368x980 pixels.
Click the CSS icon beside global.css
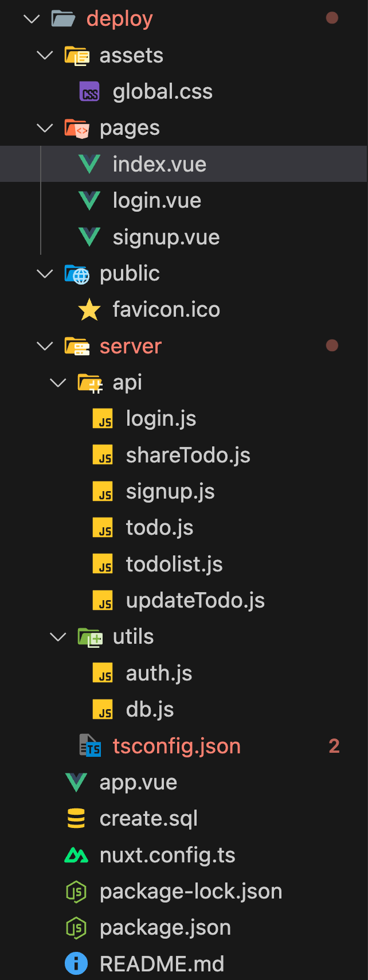89,92
